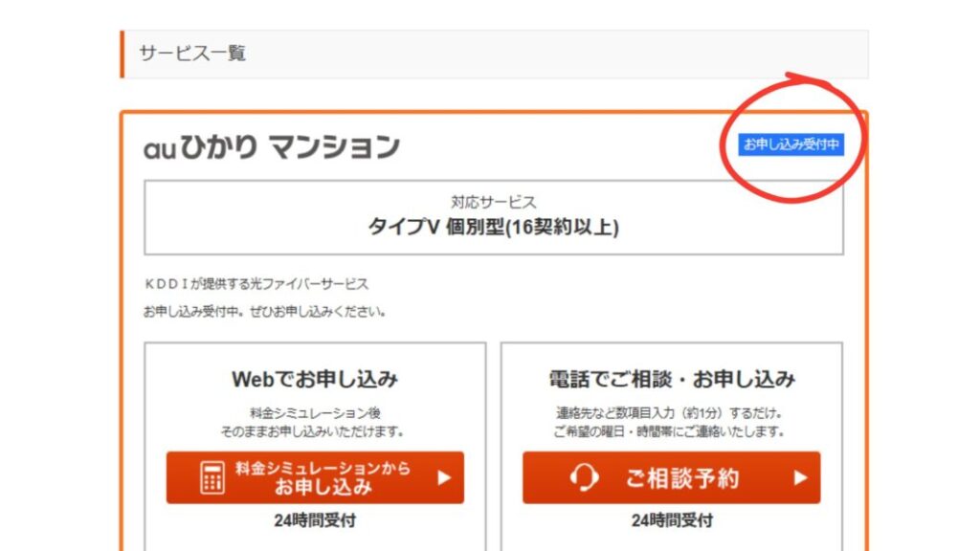Image resolution: width=980 pixels, height=551 pixels.
Task: Click the 料金シミュレーション後 description text
Action: click(315, 413)
